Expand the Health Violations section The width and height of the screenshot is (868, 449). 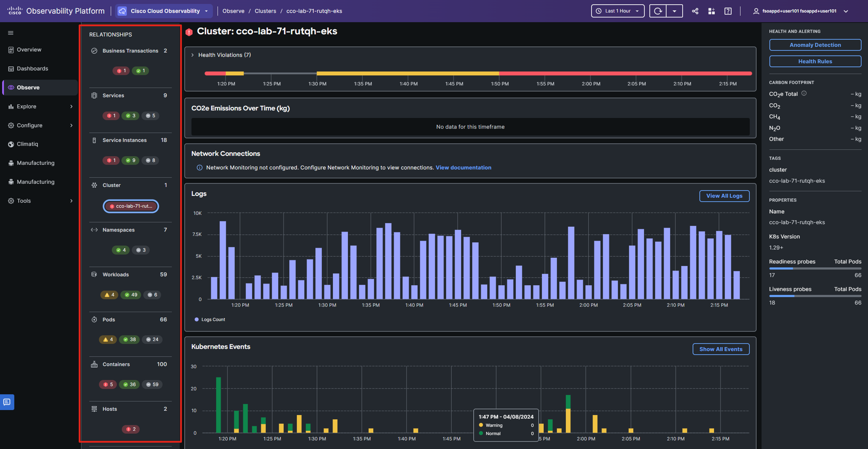coord(193,55)
